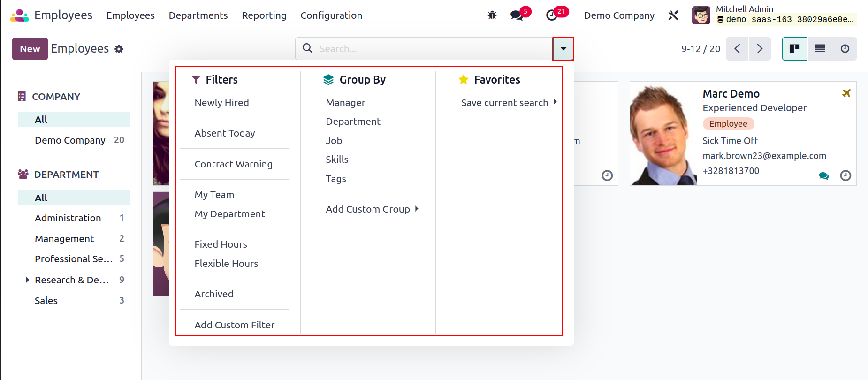Apply the My Team filter
The width and height of the screenshot is (868, 380).
pyautogui.click(x=214, y=195)
